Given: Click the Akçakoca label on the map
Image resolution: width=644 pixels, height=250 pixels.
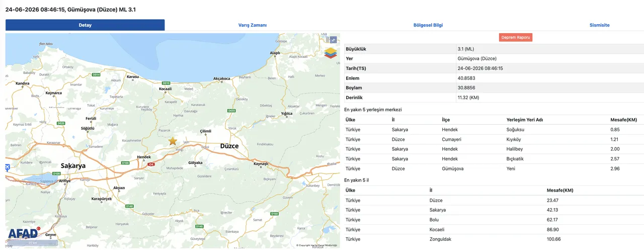Looking at the screenshot, I should [222, 78].
